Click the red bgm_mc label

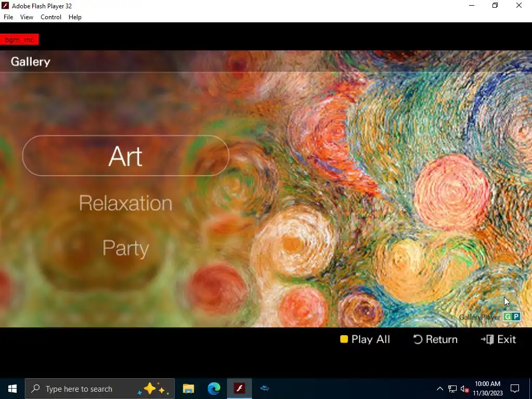point(19,39)
